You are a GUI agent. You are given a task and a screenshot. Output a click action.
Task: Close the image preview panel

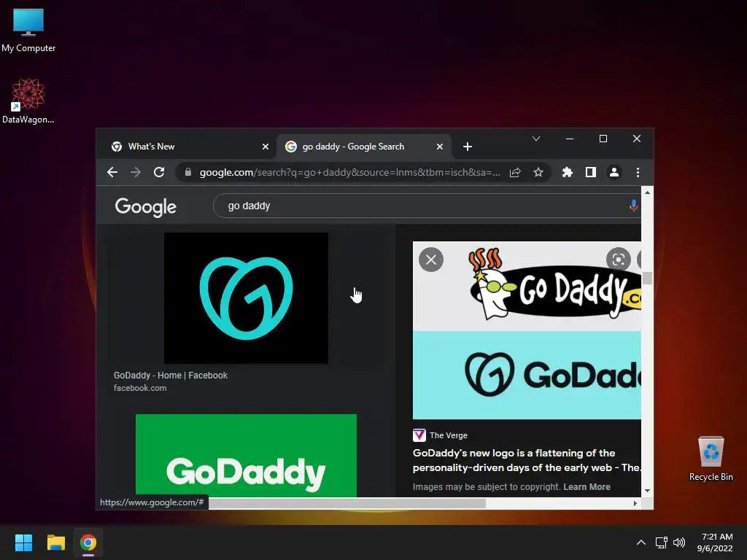click(x=431, y=260)
